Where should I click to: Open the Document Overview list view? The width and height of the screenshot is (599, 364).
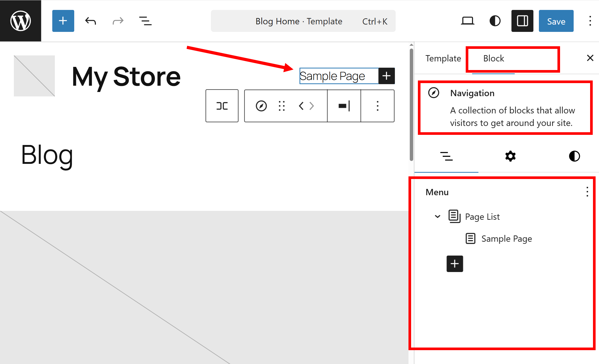click(x=145, y=21)
